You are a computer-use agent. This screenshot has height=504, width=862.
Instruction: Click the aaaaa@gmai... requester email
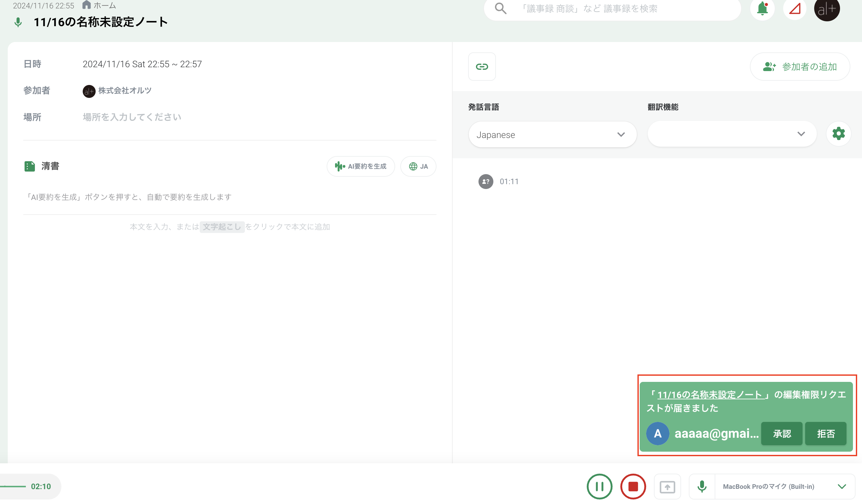point(716,434)
